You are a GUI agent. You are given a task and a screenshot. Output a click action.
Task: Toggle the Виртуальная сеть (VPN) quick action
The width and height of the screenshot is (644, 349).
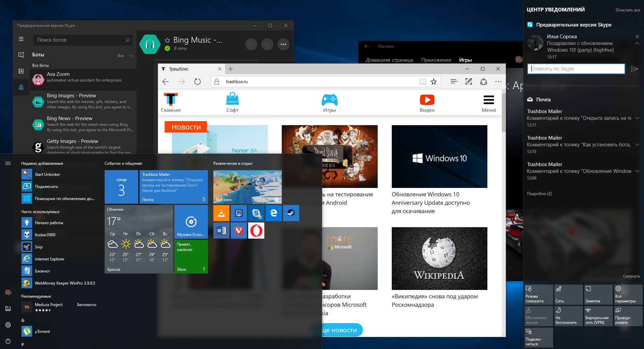tap(598, 316)
